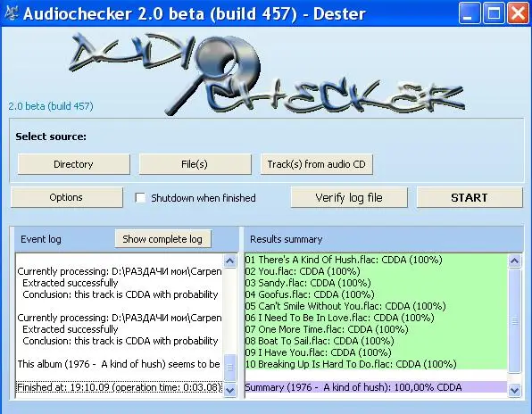This screenshot has height=414, width=532.
Task: Start the audio check
Action: pos(470,197)
